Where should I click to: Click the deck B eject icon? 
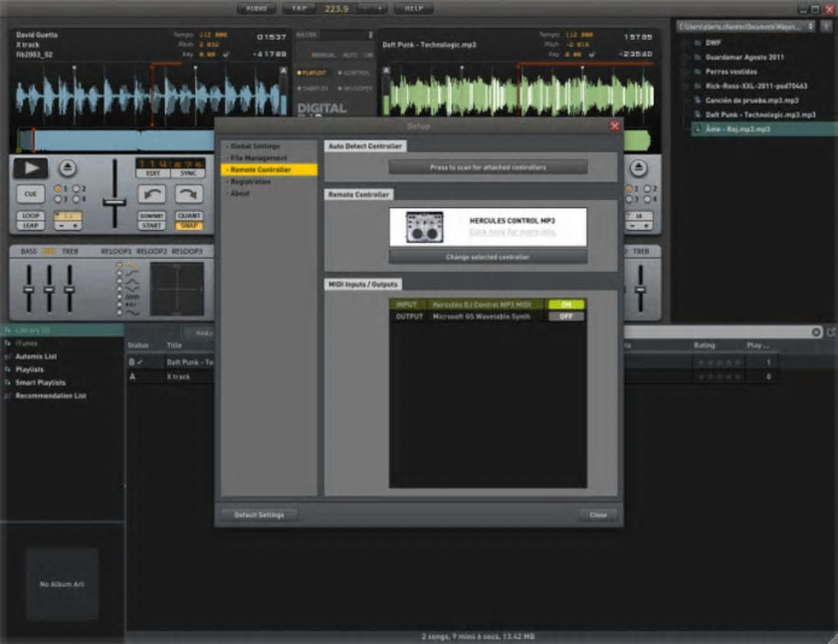coord(638,168)
